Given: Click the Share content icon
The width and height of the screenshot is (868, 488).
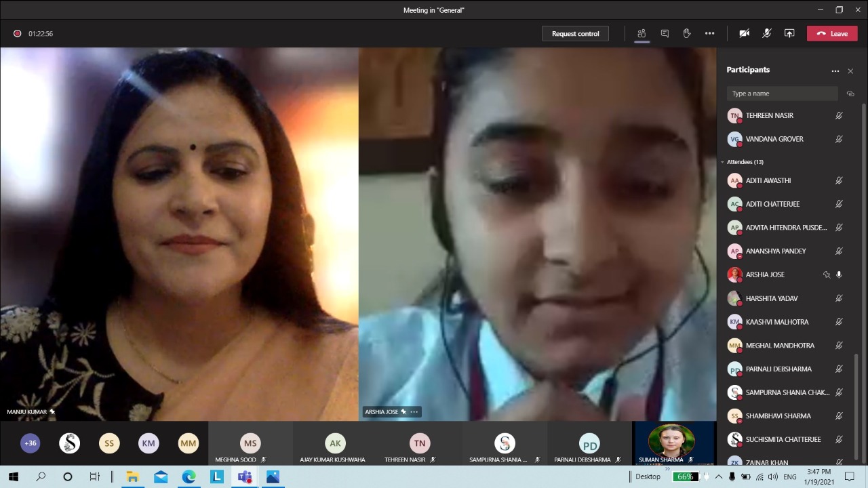Looking at the screenshot, I should click(x=789, y=33).
